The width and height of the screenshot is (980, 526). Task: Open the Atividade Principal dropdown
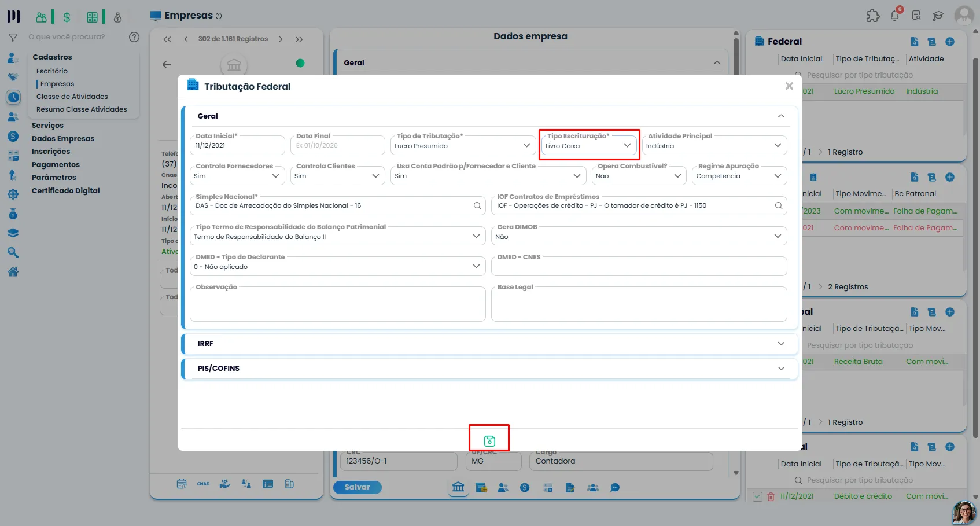pos(714,145)
